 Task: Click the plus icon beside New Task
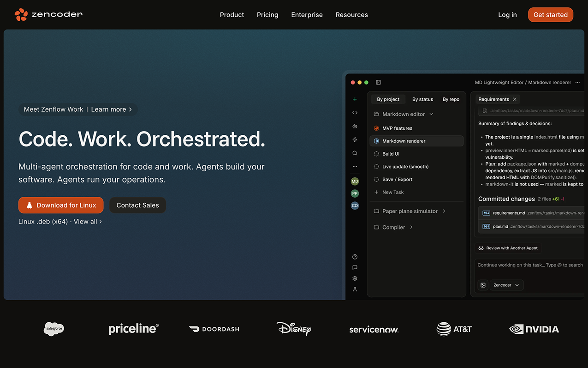tap(376, 192)
